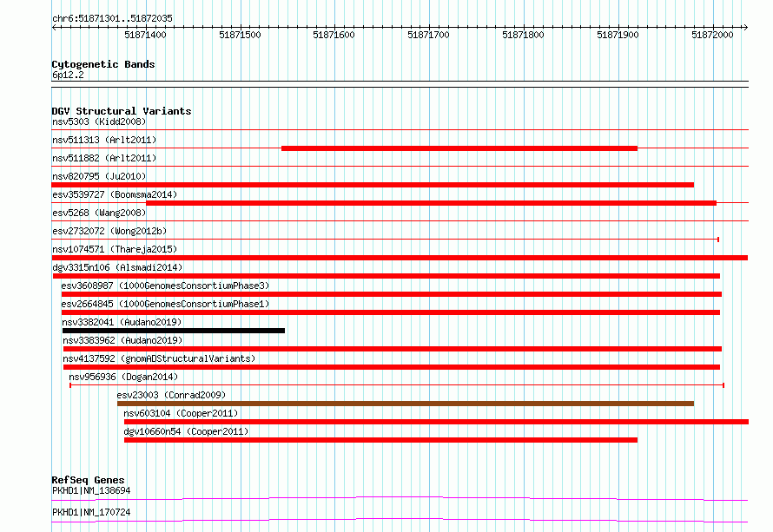The width and height of the screenshot is (773, 532).
Task: Open variant nsv3382041 (Audano2019) label
Action: click(122, 322)
